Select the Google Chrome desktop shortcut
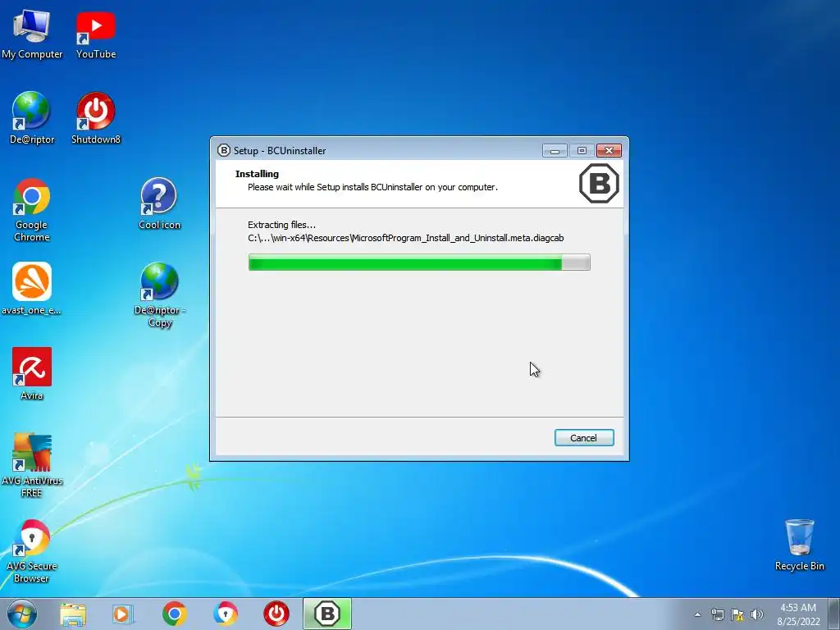The width and height of the screenshot is (840, 630). (x=32, y=209)
